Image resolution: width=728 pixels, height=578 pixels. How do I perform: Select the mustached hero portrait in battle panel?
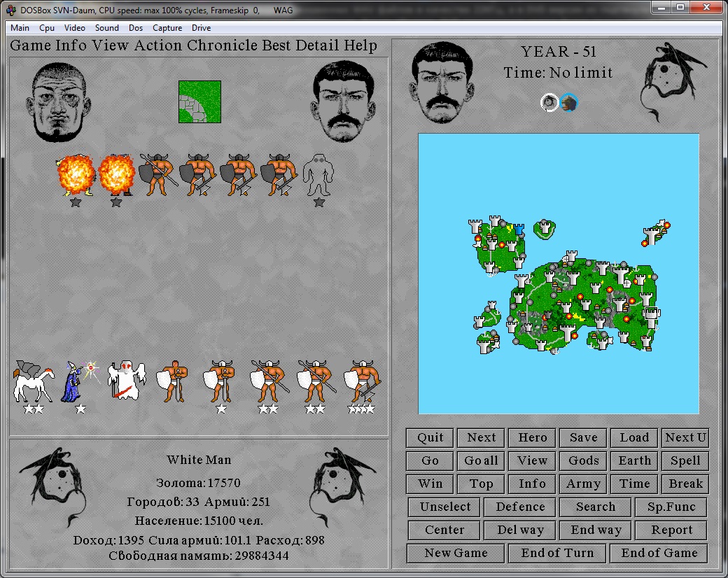point(344,101)
